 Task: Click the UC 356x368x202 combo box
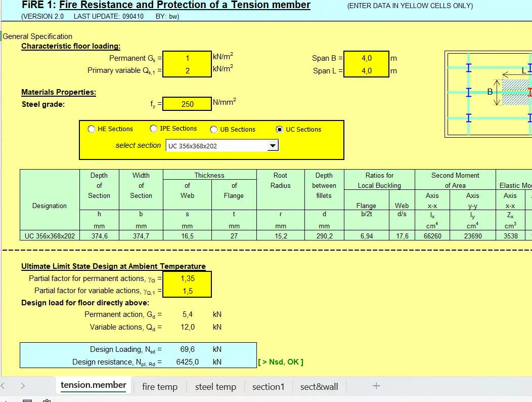(x=216, y=146)
